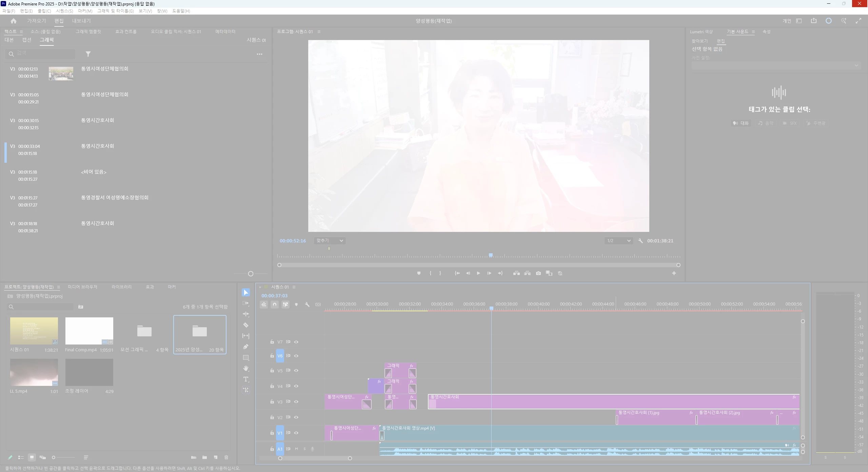Select the Hand tool
The height and width of the screenshot is (472, 868).
[x=246, y=368]
